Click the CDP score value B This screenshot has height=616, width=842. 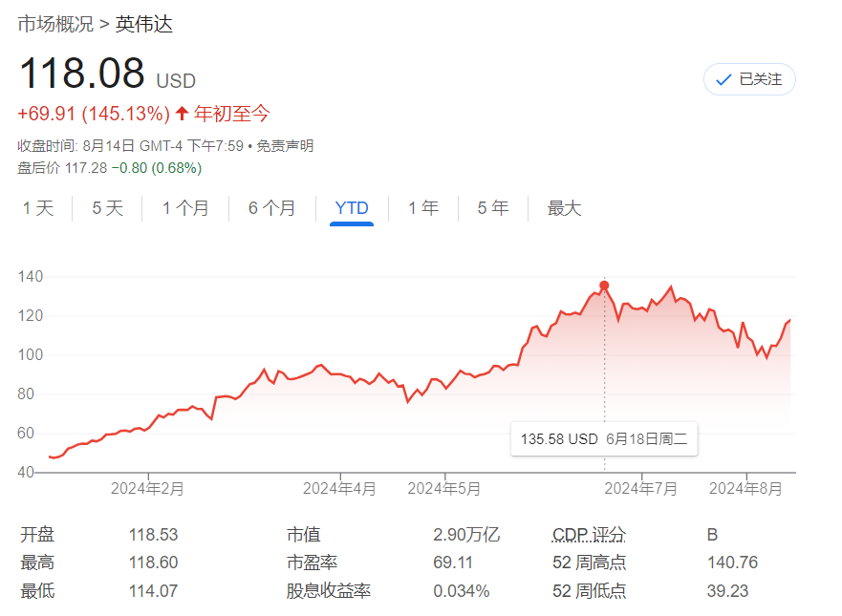coord(713,535)
